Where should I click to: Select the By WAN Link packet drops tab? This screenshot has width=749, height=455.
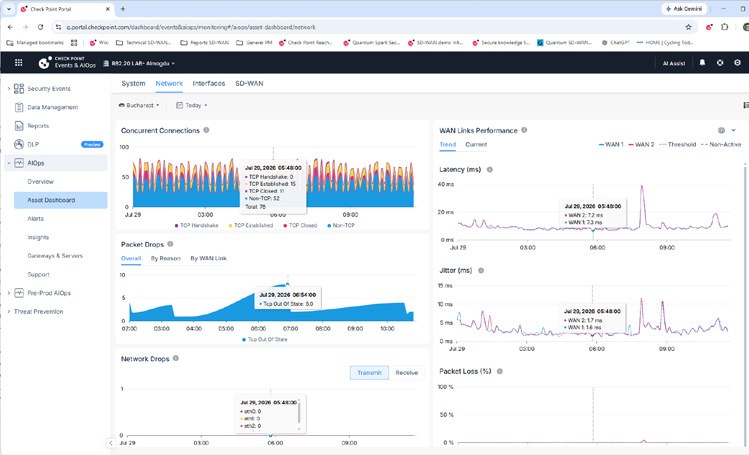click(x=208, y=258)
